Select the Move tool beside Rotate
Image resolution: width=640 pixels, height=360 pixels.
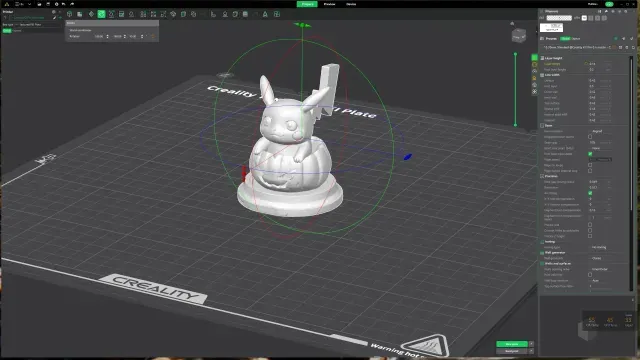click(91, 14)
